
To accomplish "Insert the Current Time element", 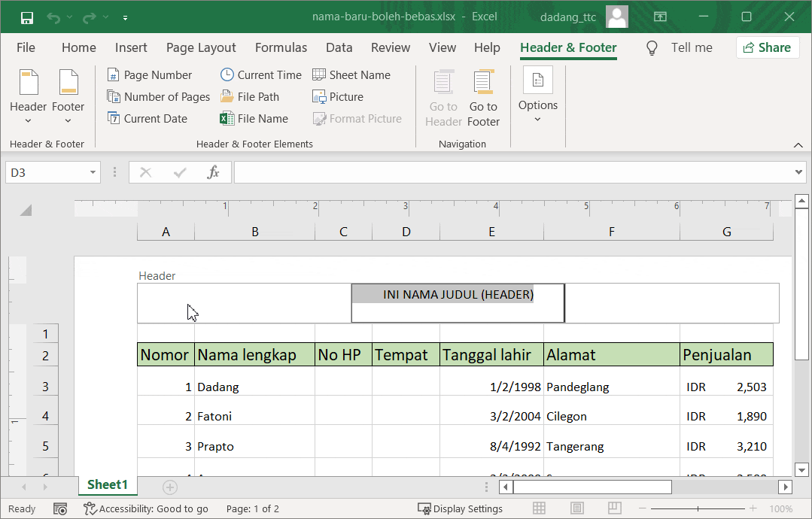I will pos(260,74).
